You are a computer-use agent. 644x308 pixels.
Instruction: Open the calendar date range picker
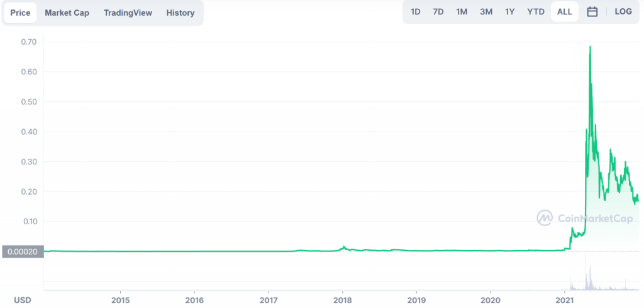click(x=592, y=12)
